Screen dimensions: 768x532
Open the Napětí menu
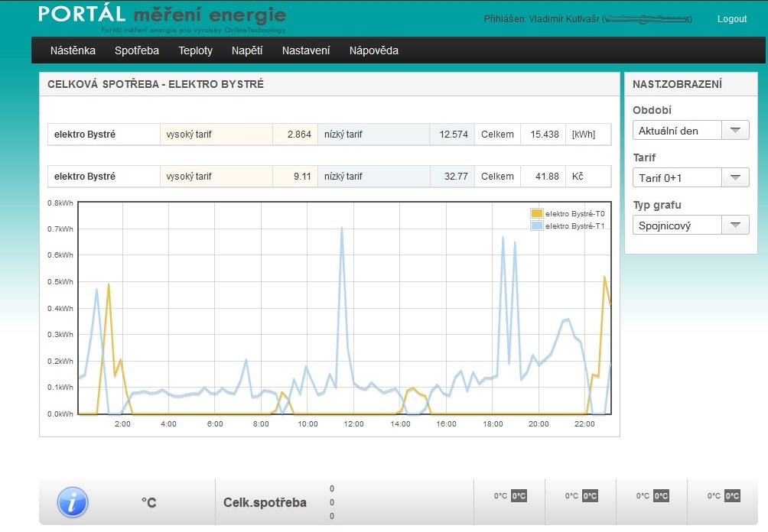(x=247, y=51)
